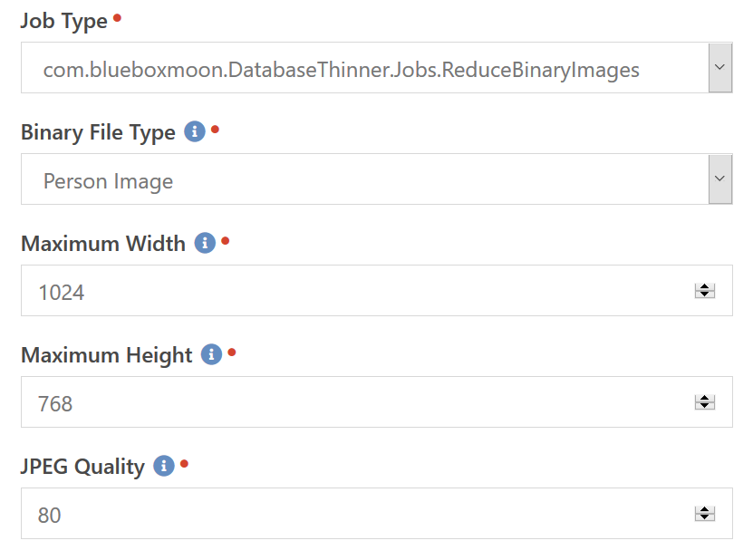This screenshot has width=753, height=560.
Task: Expand the Binary File Type dropdown
Action: pyautogui.click(x=719, y=179)
